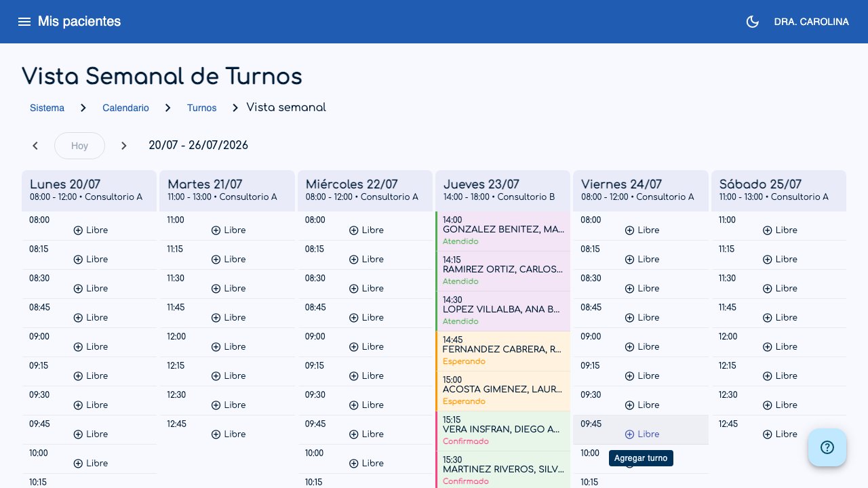Add appointment at Martes 12:45 free slot
868x488 pixels.
pos(228,430)
